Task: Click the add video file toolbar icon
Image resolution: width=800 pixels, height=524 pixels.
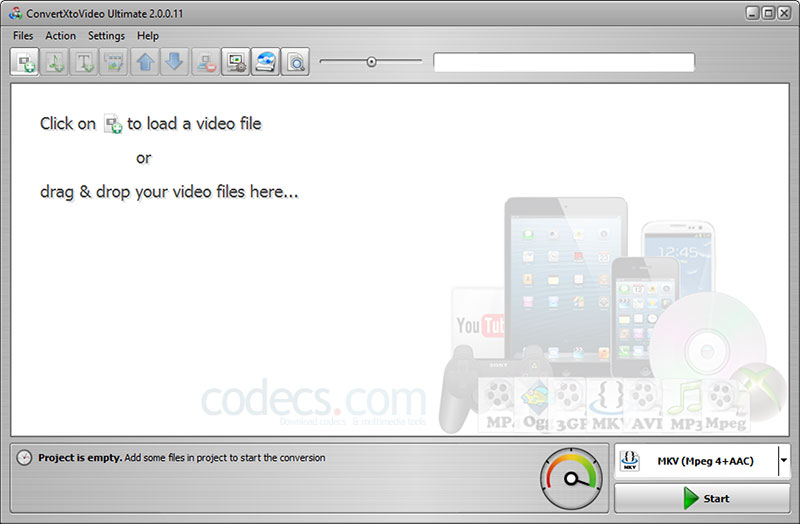Action: (24, 62)
